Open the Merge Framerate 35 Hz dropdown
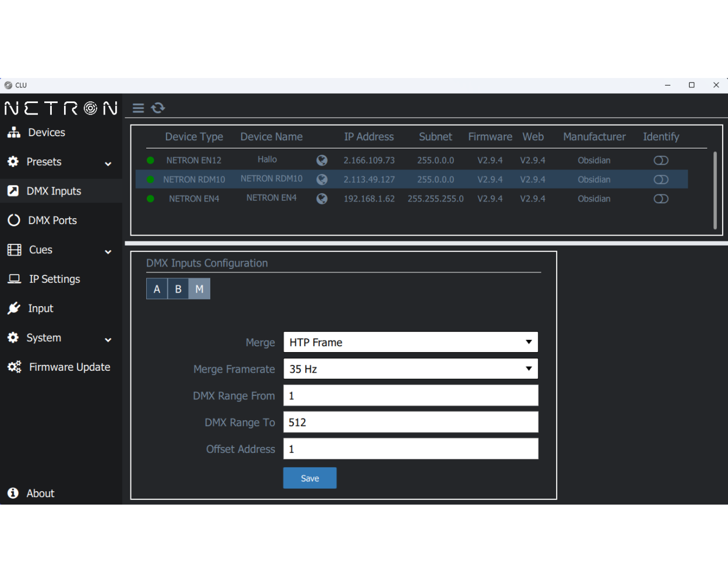The height and width of the screenshot is (582, 728). tap(411, 369)
